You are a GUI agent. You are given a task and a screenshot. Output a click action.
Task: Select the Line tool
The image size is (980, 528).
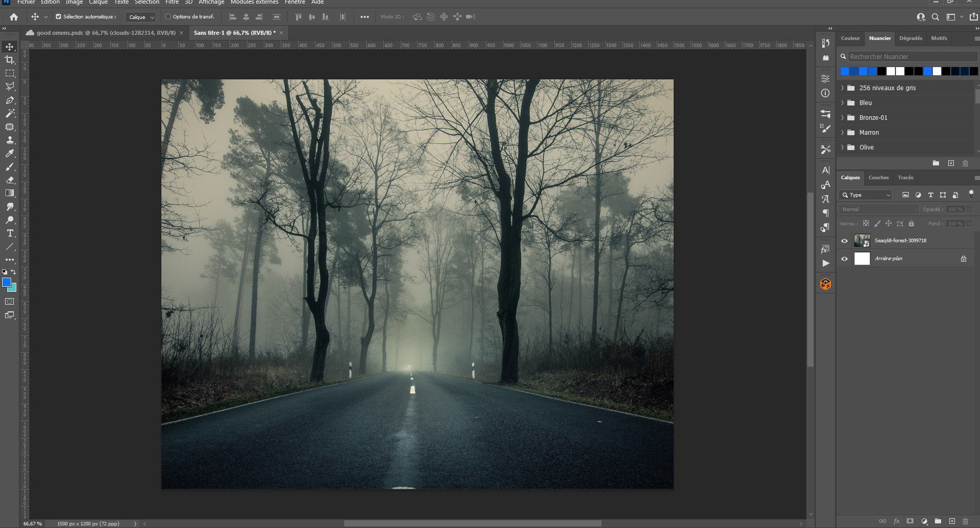pyautogui.click(x=10, y=246)
